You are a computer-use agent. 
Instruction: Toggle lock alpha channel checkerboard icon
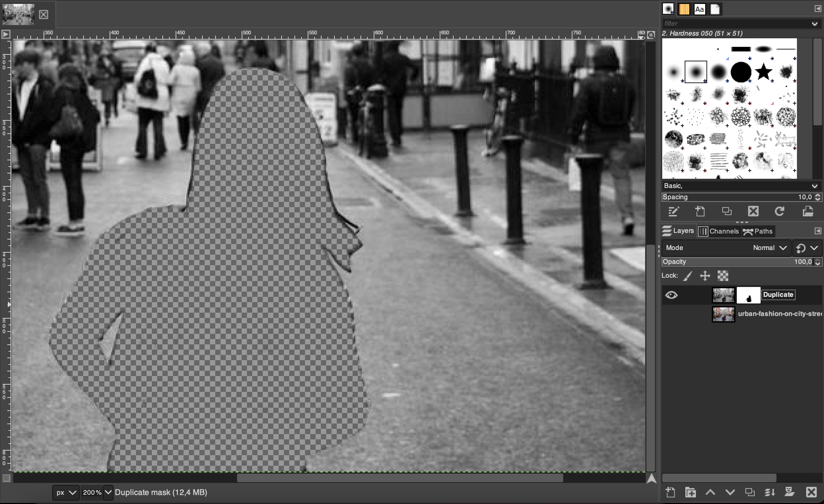click(x=723, y=276)
